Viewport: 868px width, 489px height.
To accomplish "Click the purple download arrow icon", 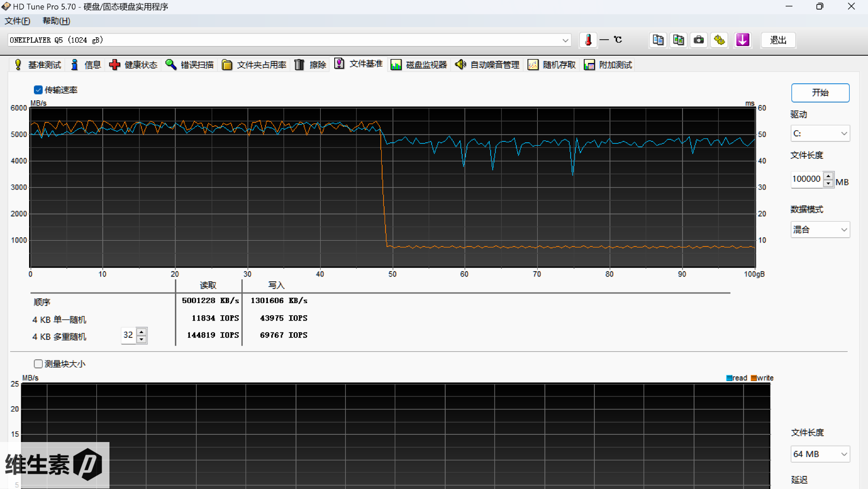I will [742, 40].
